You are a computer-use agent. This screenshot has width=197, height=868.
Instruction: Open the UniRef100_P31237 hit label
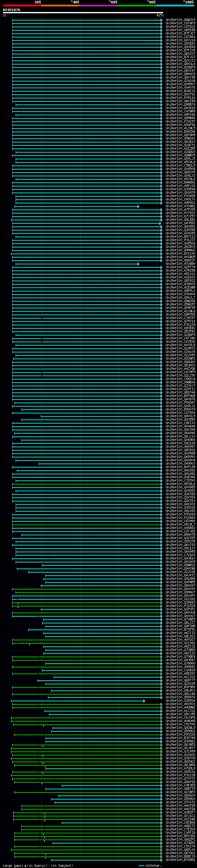pos(180,240)
